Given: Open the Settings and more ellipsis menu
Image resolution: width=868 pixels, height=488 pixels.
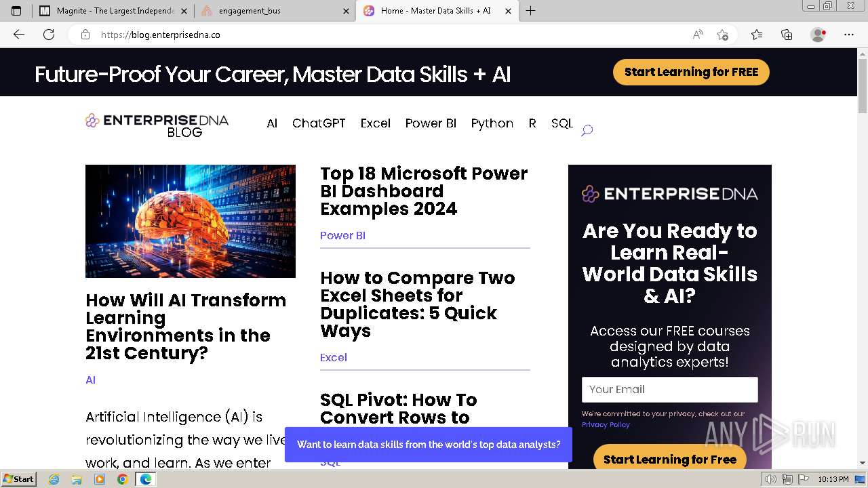Looking at the screenshot, I should pyautogui.click(x=849, y=35).
